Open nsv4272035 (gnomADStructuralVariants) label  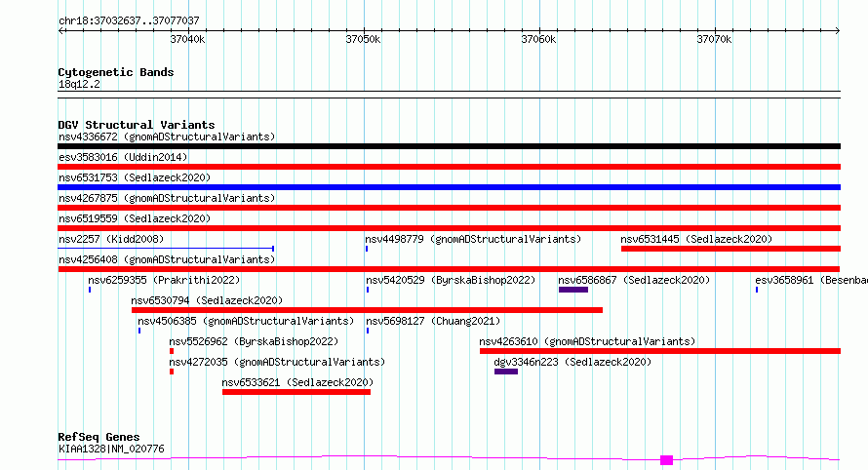277,362
